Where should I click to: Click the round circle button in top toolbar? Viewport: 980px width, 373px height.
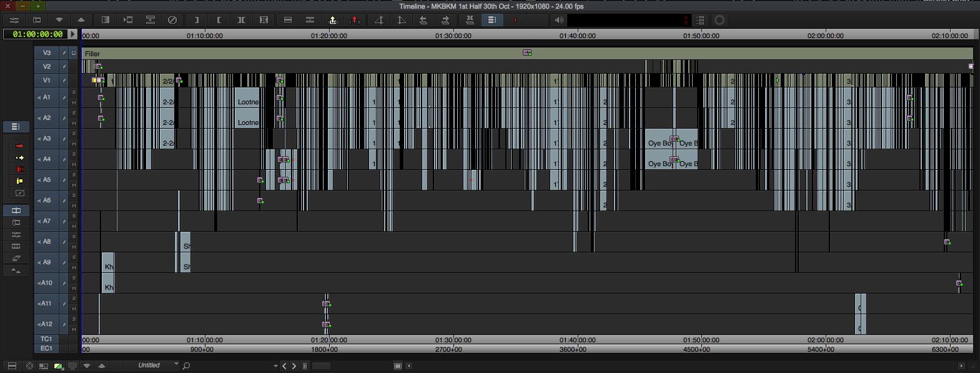point(720,20)
